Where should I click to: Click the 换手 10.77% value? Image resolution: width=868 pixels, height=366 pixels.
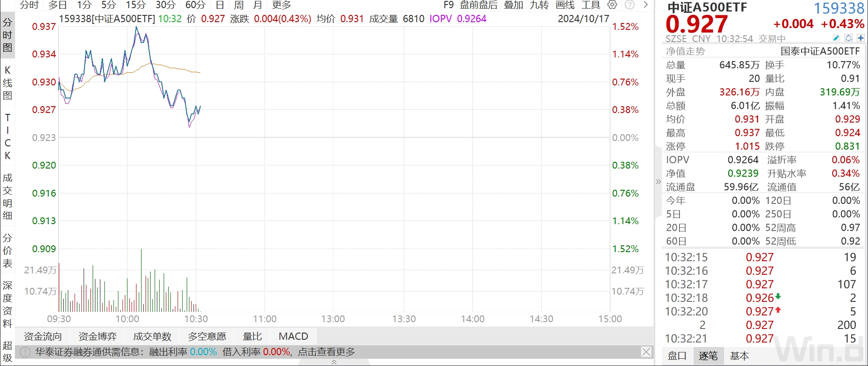(843, 65)
